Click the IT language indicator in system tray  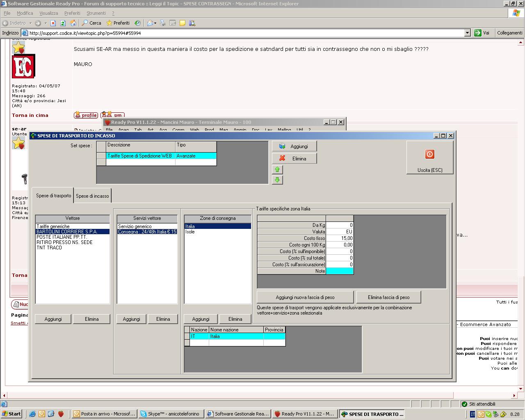click(472, 414)
